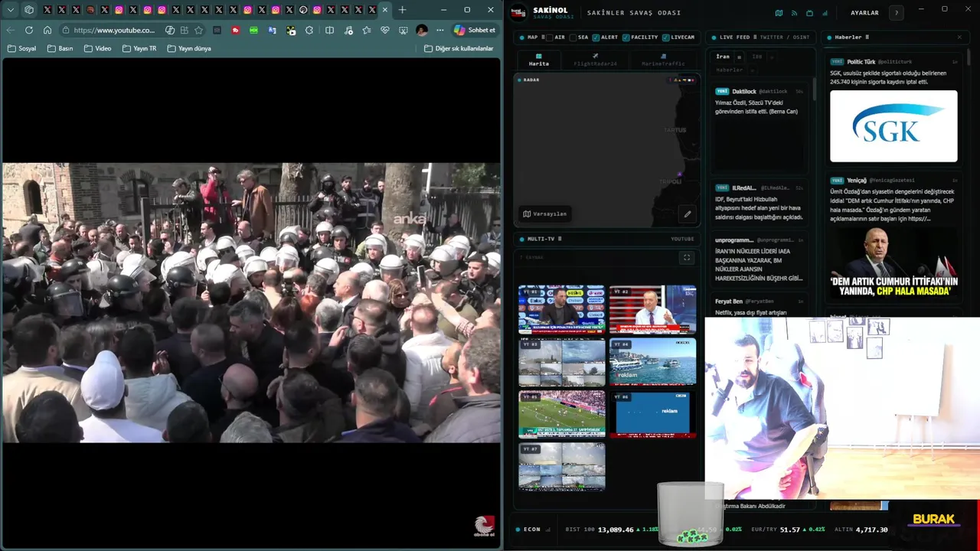
Task: Expand Diğer sık kullanılanlar folder
Action: pos(459,48)
